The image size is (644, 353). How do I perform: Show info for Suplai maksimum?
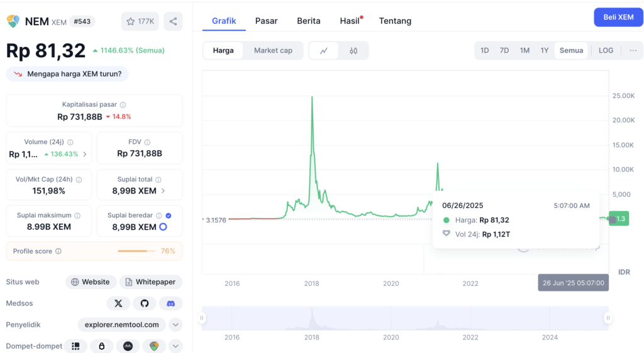point(77,215)
